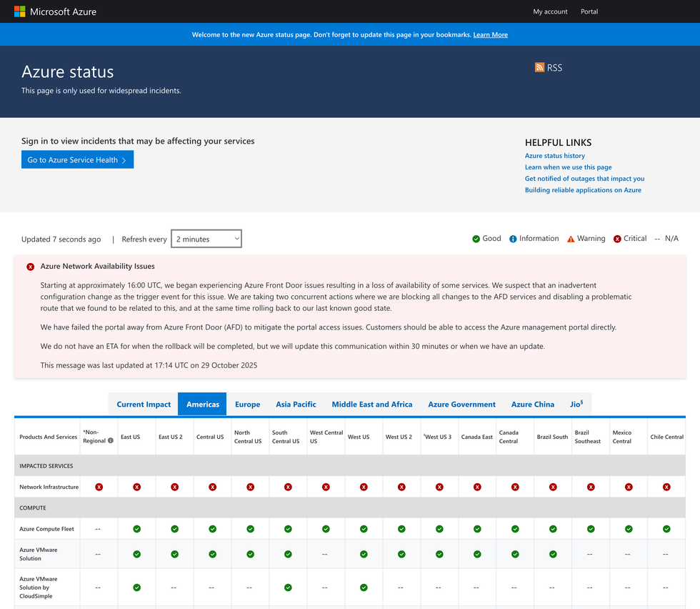
Task: Click Azure Compute Fleet good icon for West US
Action: 364,529
